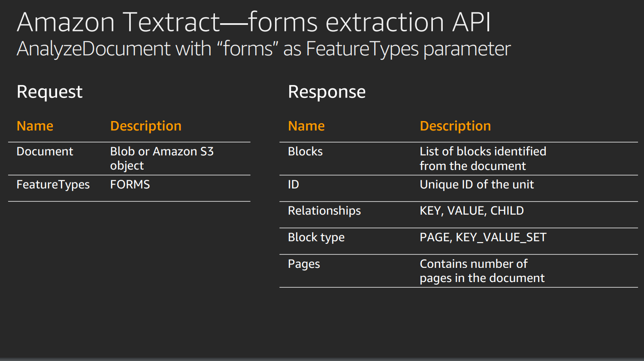Click the ID row label
The image size is (644, 361).
click(293, 185)
